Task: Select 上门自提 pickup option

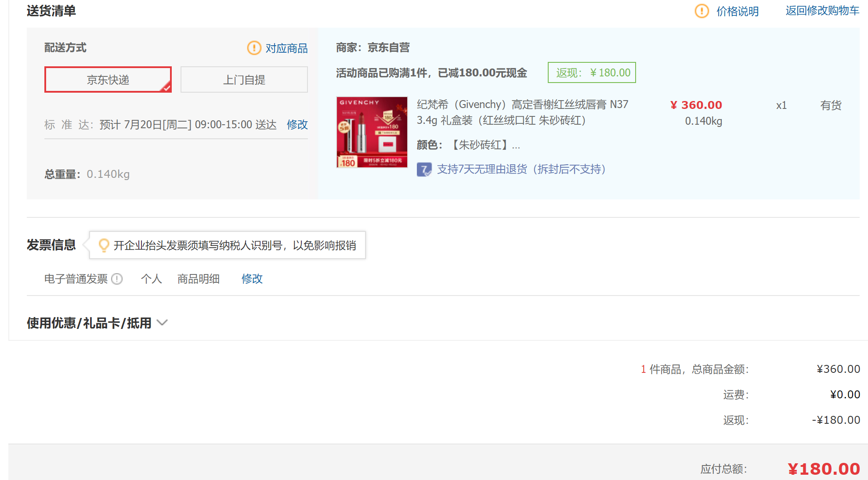Action: 244,79
